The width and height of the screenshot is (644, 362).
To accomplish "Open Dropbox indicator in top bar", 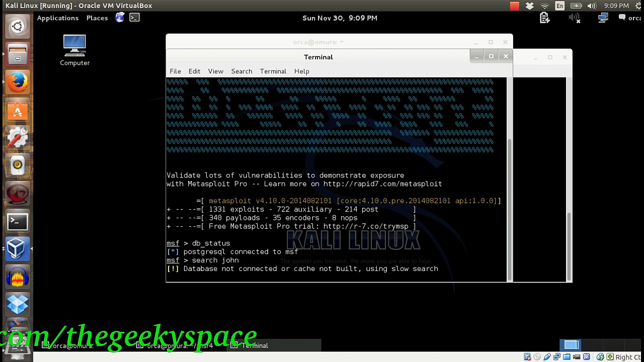I will click(529, 6).
